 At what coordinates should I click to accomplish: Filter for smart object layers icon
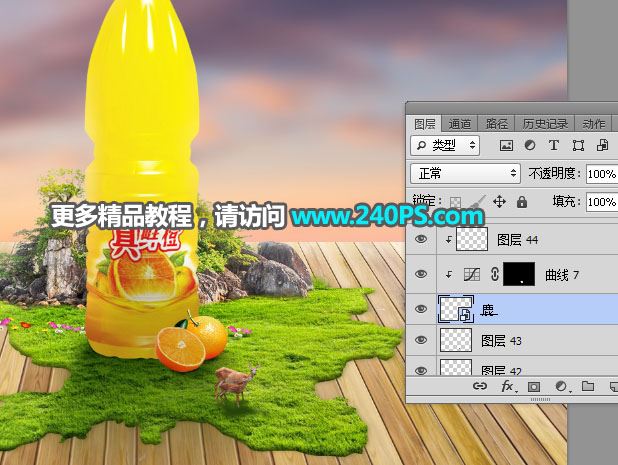(602, 145)
